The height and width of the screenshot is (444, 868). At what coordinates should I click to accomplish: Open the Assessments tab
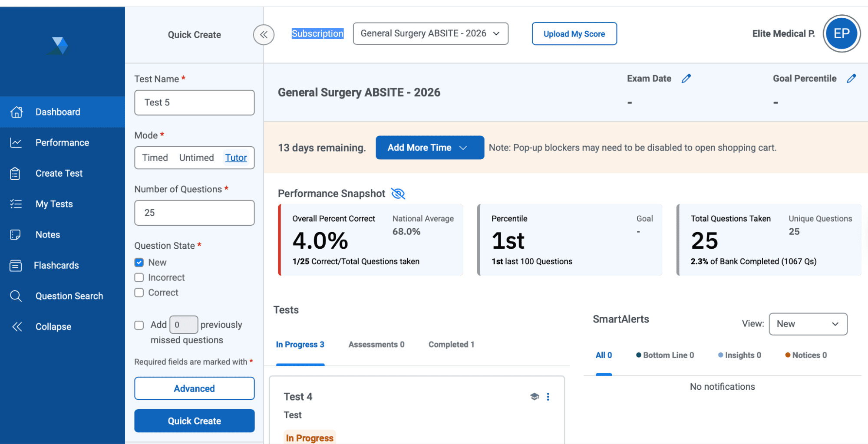(x=376, y=344)
